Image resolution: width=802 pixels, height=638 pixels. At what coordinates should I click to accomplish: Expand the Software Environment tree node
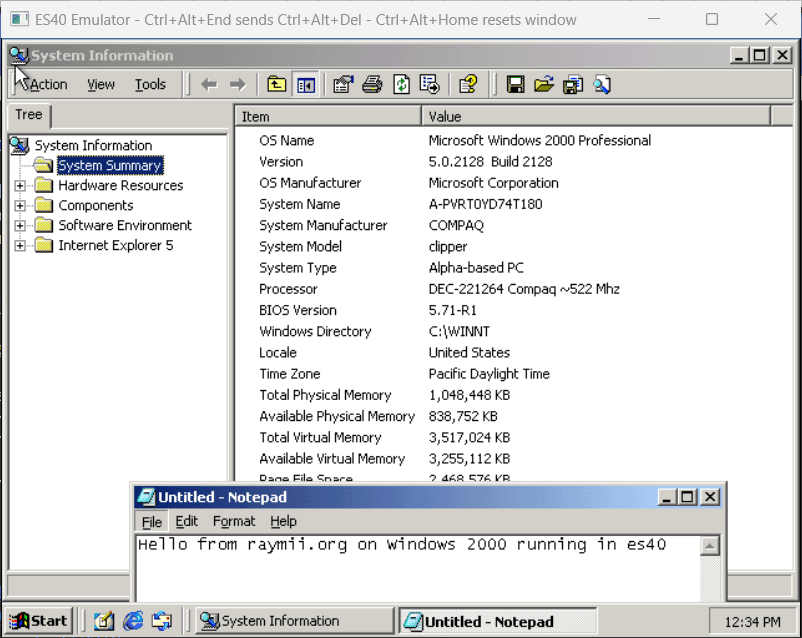point(20,226)
